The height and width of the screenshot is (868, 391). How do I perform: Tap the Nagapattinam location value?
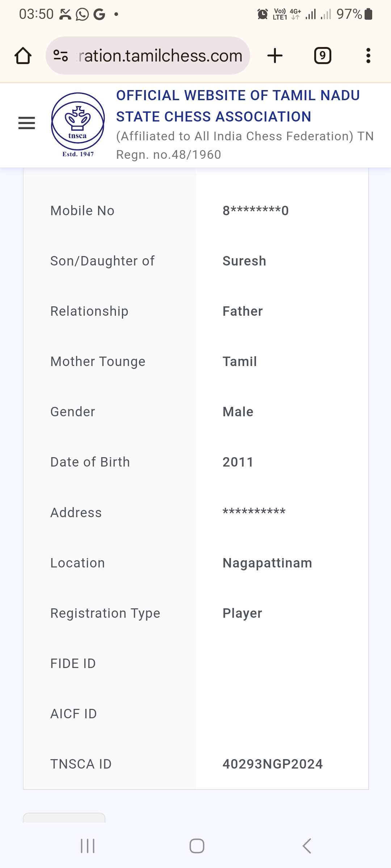pos(267,563)
